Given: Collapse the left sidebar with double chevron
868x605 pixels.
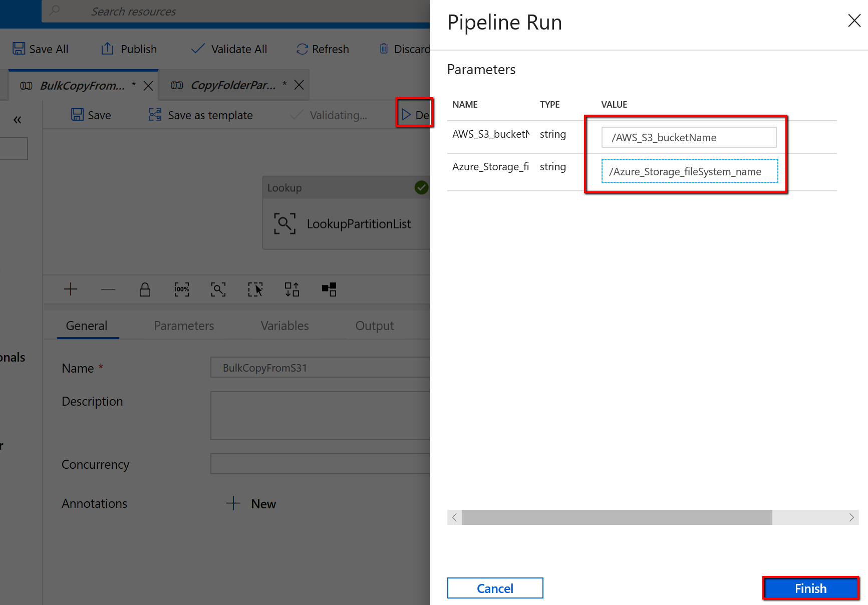Looking at the screenshot, I should tap(17, 120).
